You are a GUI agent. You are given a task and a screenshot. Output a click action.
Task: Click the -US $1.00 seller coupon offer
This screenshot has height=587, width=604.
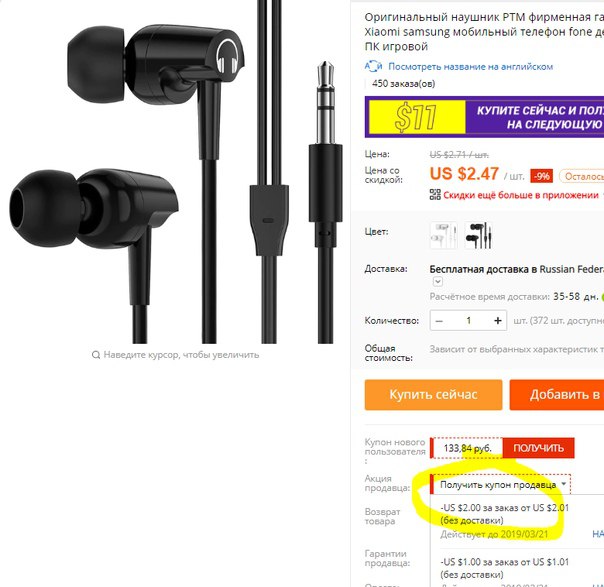[x=504, y=568]
